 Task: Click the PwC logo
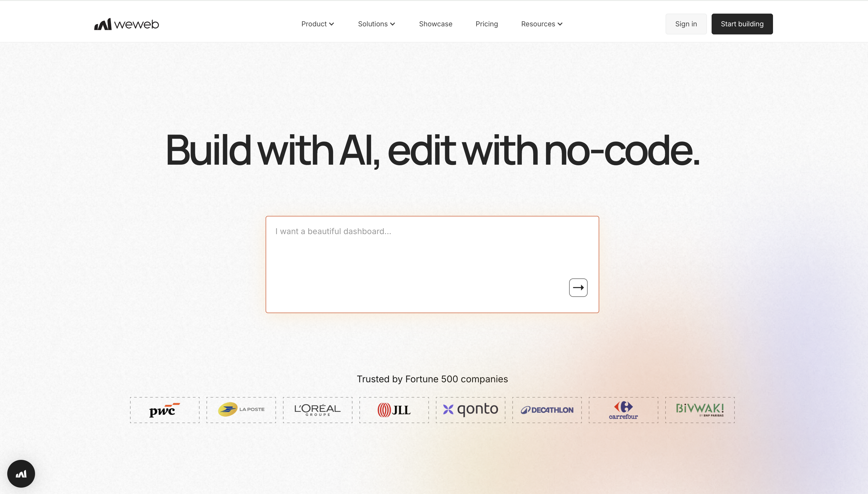(x=165, y=410)
